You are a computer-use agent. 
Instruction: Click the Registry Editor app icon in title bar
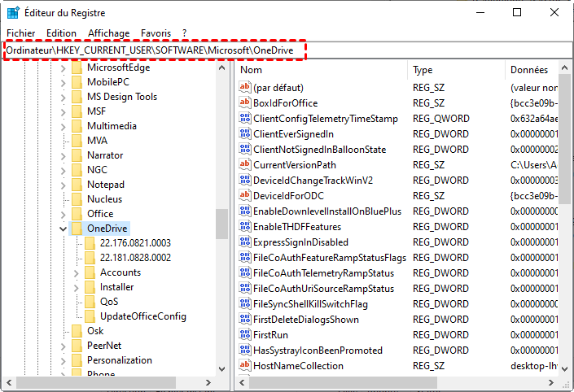(13, 13)
